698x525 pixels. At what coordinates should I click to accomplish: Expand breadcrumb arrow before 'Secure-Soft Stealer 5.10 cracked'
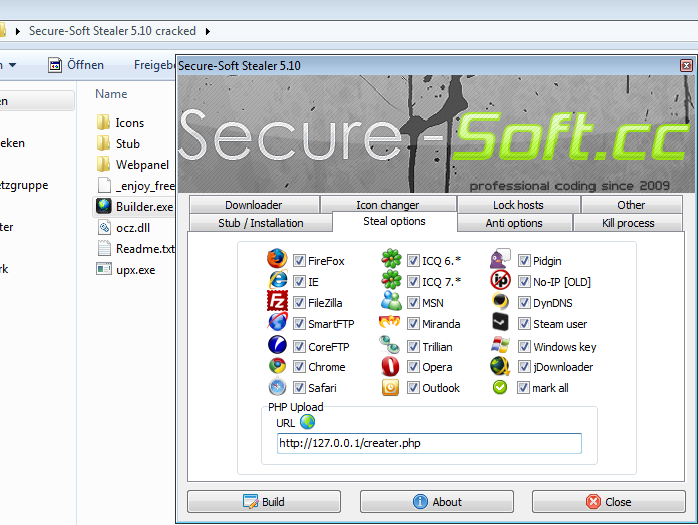point(17,31)
